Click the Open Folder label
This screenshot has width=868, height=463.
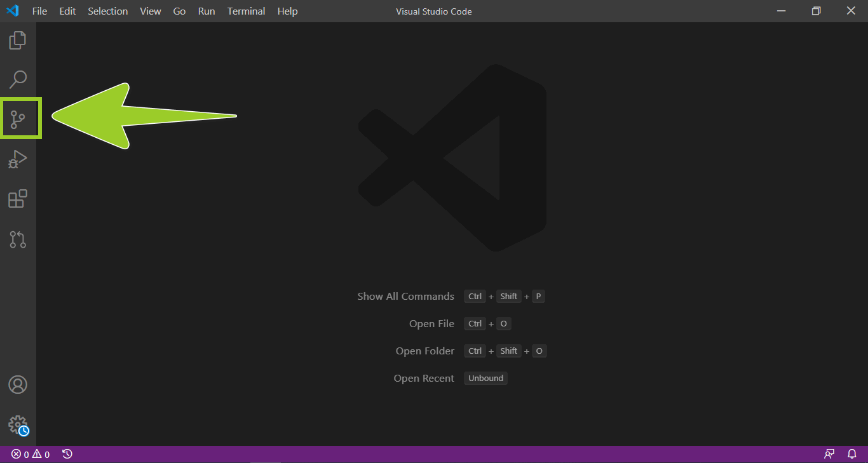[x=425, y=351]
